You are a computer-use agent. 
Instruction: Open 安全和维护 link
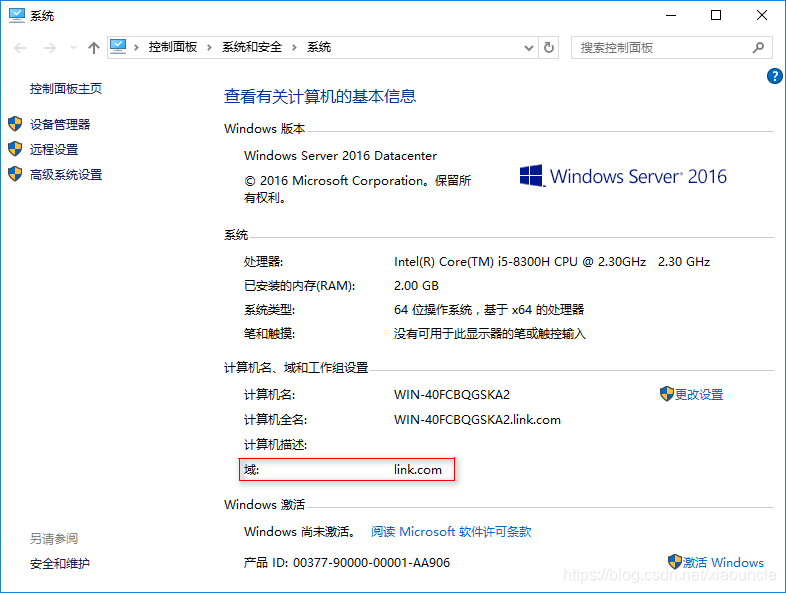pos(60,563)
